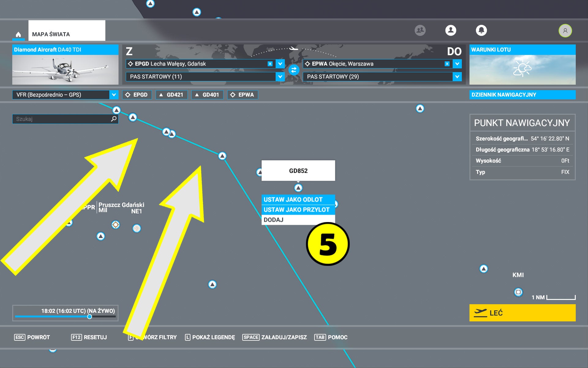Click the player profile icon

coord(450,30)
